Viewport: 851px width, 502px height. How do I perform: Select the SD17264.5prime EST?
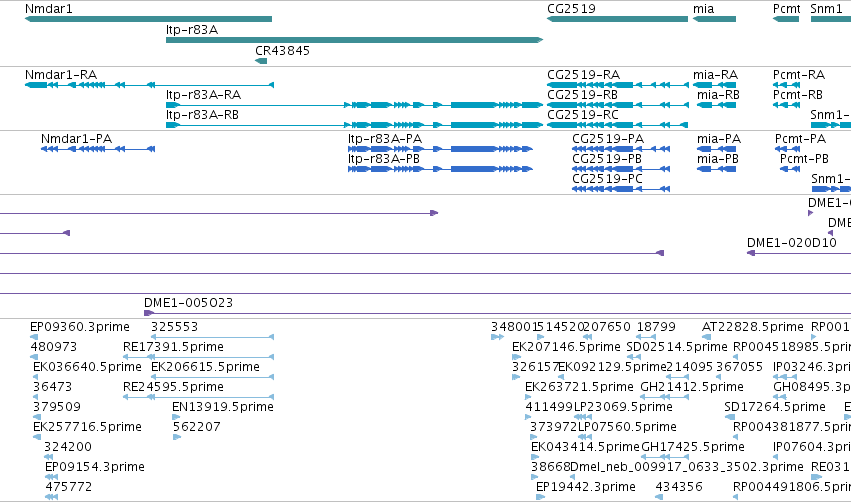729,417
